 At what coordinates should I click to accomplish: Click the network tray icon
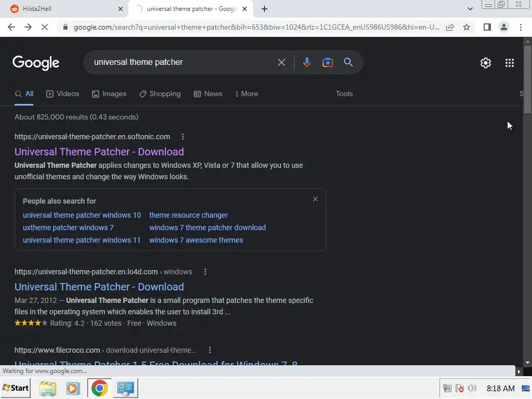(x=447, y=388)
